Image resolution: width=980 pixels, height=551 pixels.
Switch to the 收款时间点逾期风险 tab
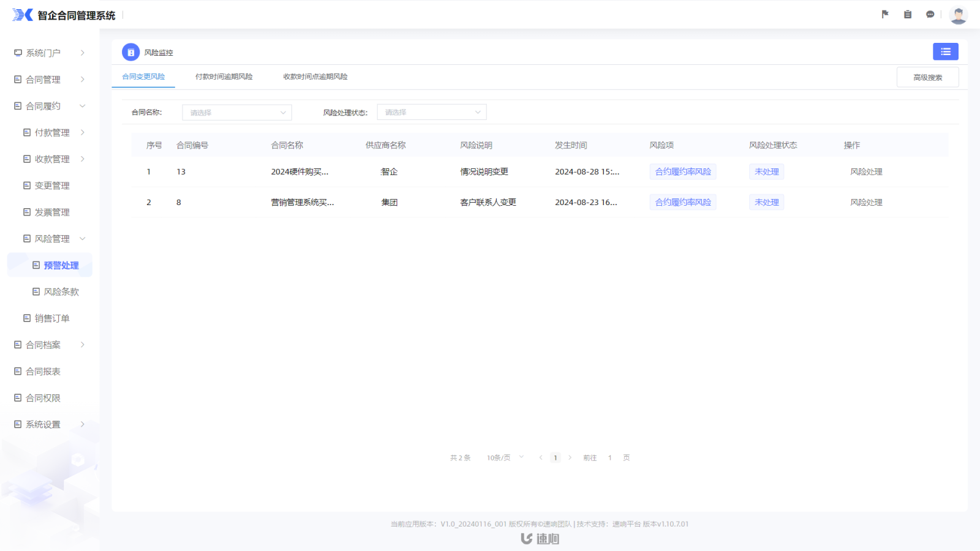[x=315, y=77]
